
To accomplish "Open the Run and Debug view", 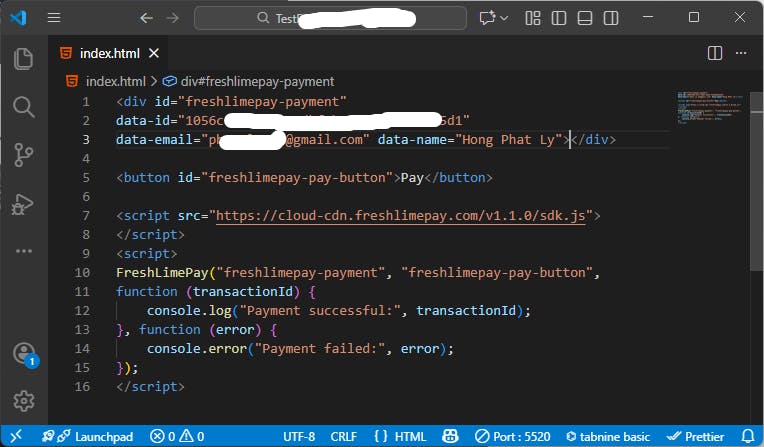I will pos(23,204).
